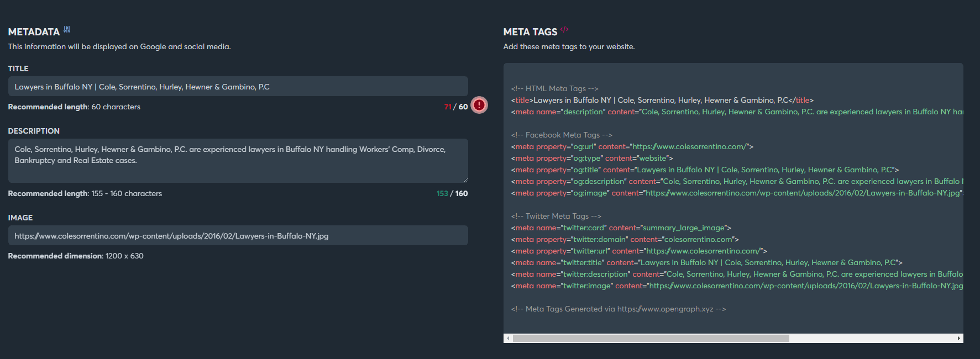Viewport: 980px width, 359px height.
Task: Click the og:type website meta tag line
Action: 591,158
